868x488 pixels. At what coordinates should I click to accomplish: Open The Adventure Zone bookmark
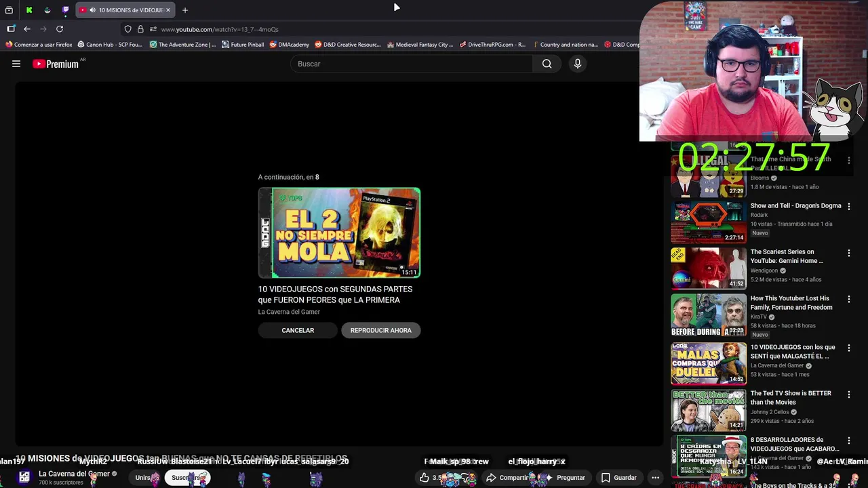pyautogui.click(x=182, y=45)
